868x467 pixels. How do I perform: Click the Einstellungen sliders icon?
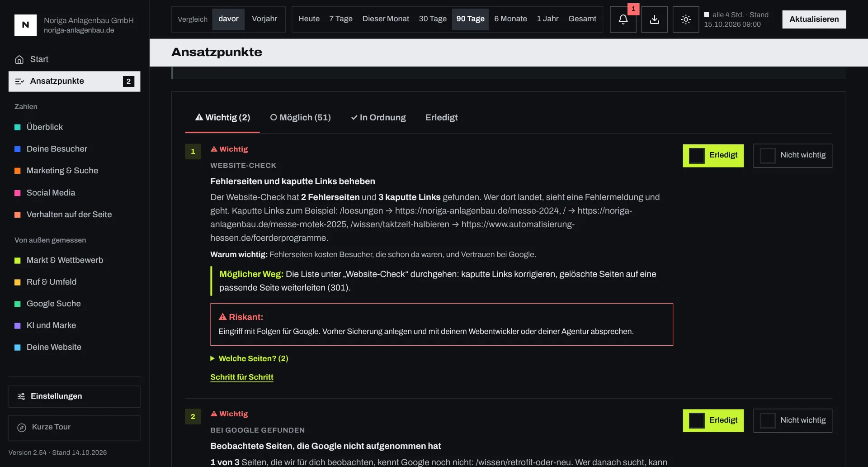21,396
